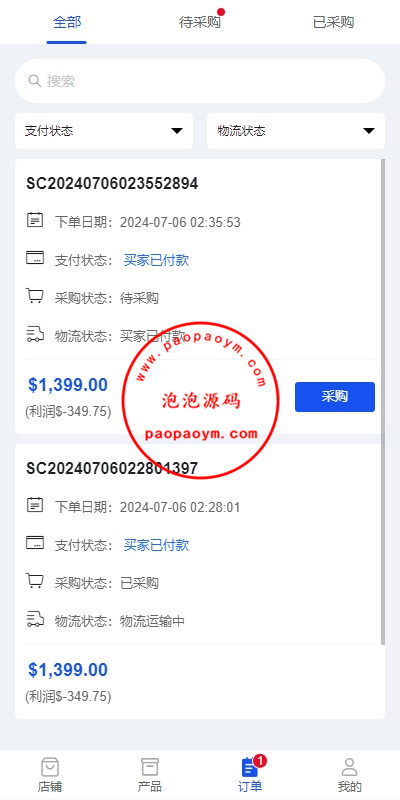The width and height of the screenshot is (400, 800).
Task: Switch to the 待采购 tab
Action: 200,22
